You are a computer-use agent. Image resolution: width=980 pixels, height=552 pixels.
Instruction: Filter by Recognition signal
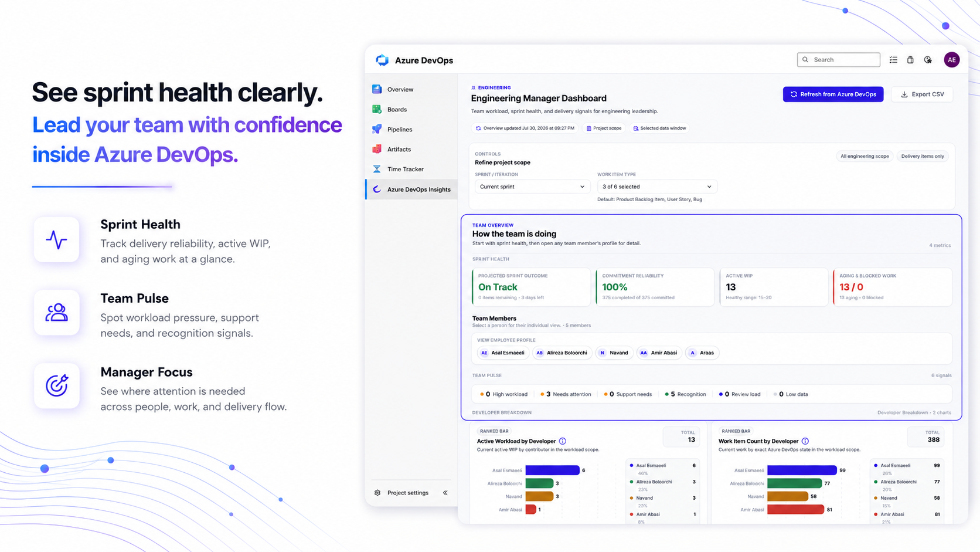pyautogui.click(x=685, y=394)
